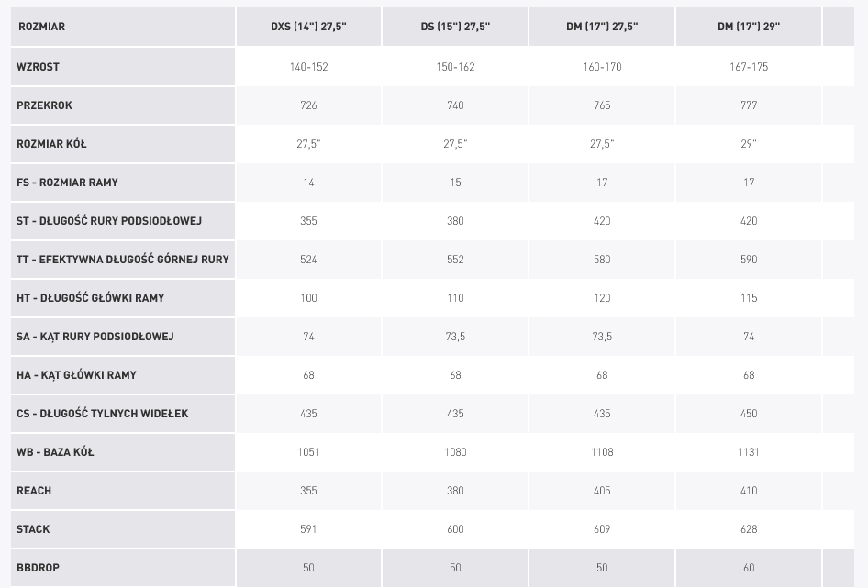Click CS - DŁUGOŚĆ TYLNYCH WIDEŁEK label
Image resolution: width=868 pixels, height=588 pixels.
[x=103, y=414]
